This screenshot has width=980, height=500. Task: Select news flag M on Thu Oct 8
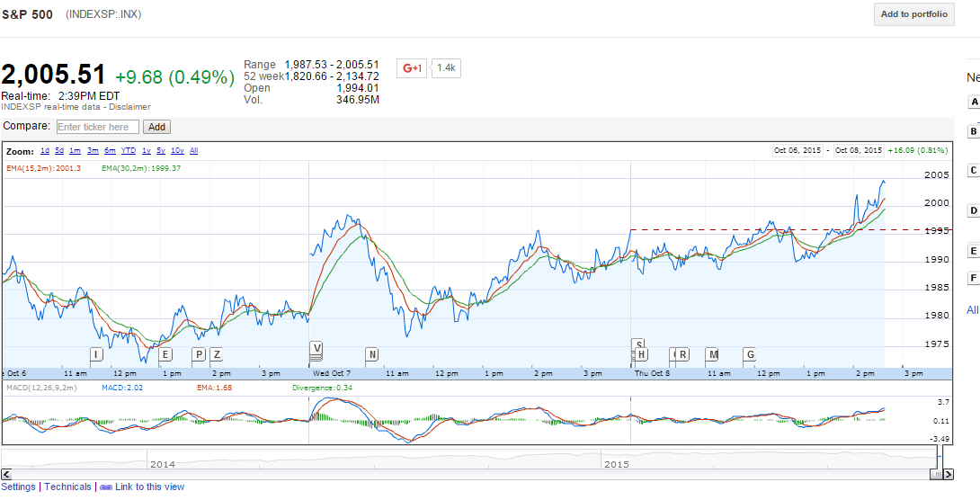point(712,354)
